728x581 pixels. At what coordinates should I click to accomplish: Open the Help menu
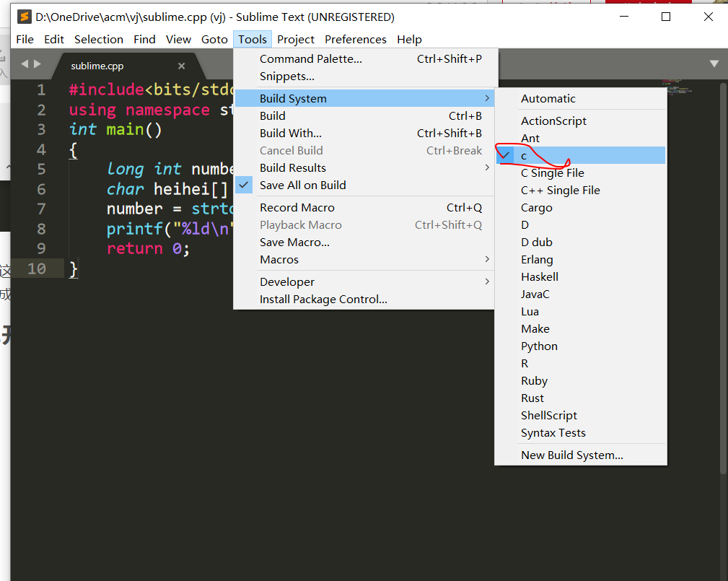410,40
